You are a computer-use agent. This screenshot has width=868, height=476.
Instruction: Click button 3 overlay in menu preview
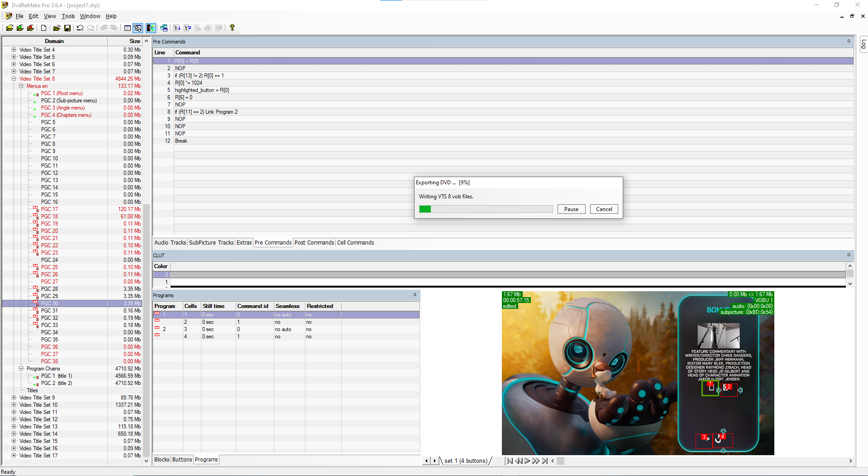pyautogui.click(x=704, y=440)
